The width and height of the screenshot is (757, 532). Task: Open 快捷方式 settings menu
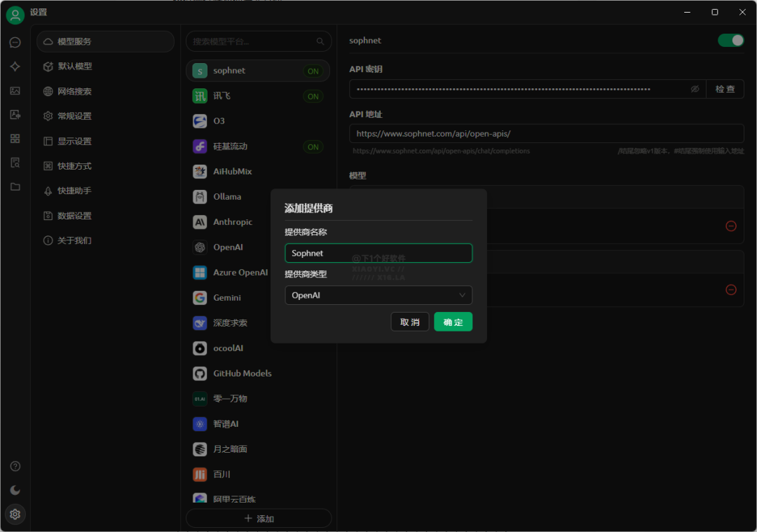pyautogui.click(x=105, y=166)
